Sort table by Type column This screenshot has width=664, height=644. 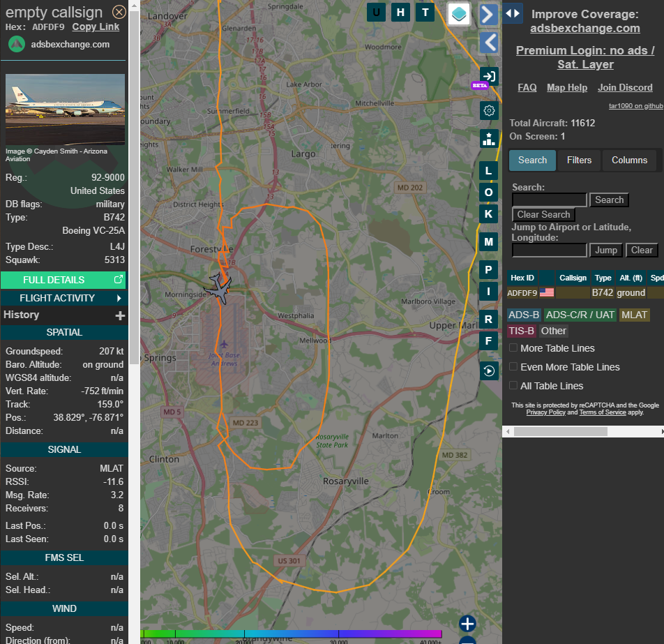coord(603,278)
